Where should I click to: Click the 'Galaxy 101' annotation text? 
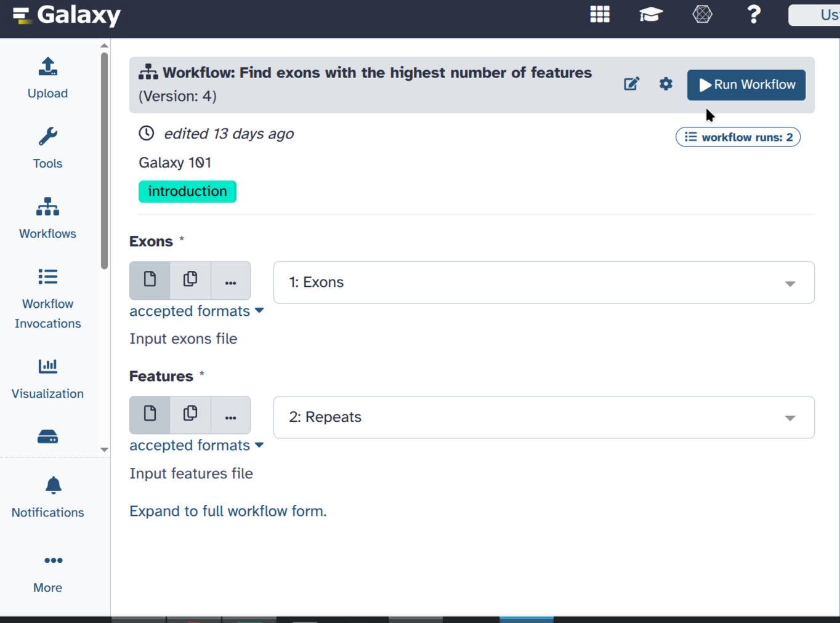pyautogui.click(x=175, y=163)
